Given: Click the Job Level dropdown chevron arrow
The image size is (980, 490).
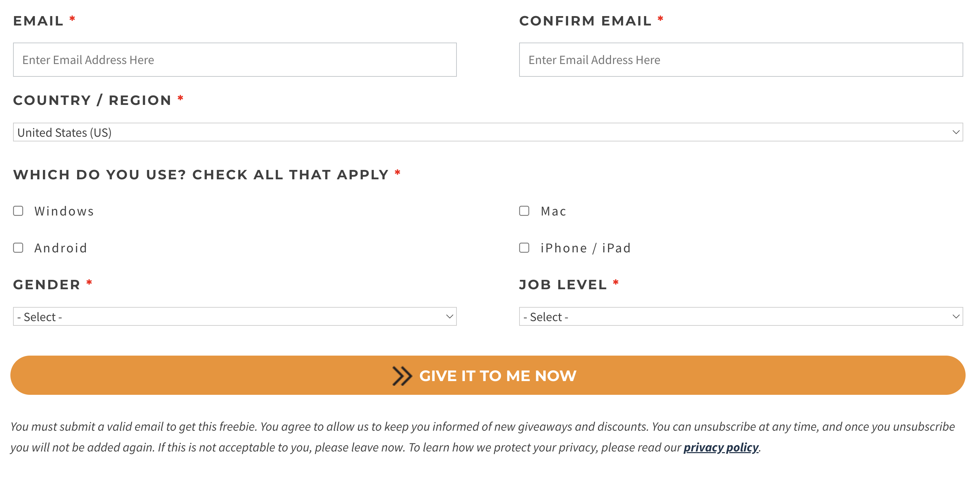Looking at the screenshot, I should [x=955, y=316].
